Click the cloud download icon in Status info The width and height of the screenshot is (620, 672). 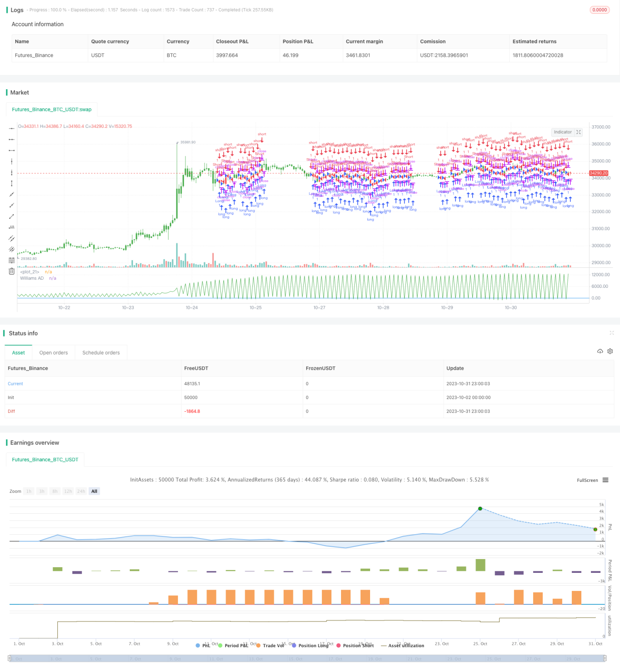[x=600, y=351]
